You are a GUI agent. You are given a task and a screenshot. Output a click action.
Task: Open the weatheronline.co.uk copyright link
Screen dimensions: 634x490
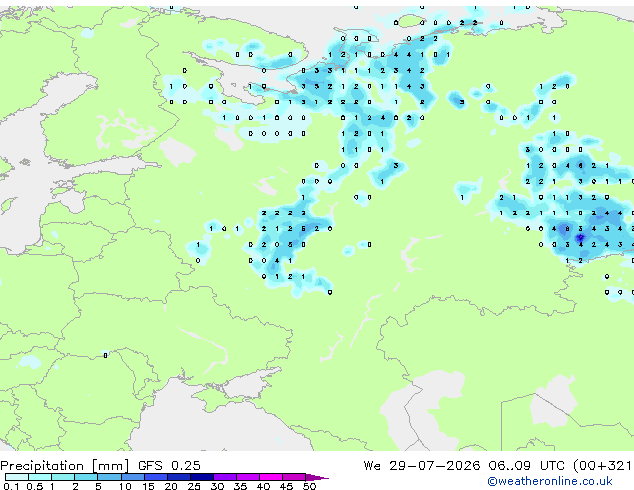pos(550,481)
